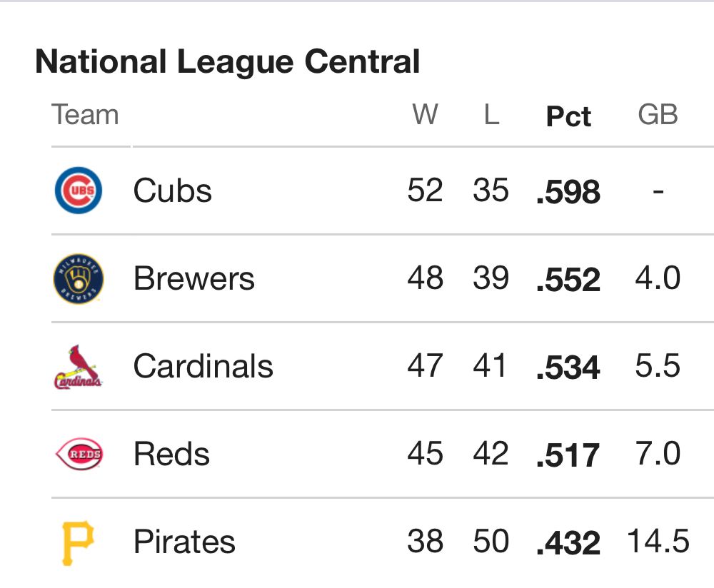Click the Reds 42 losses cell
The height and width of the screenshot is (588, 714).
pyautogui.click(x=491, y=454)
